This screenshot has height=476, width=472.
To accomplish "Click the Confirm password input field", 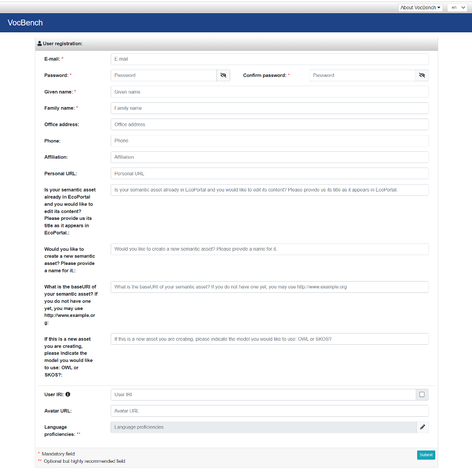I will pyautogui.click(x=362, y=75).
